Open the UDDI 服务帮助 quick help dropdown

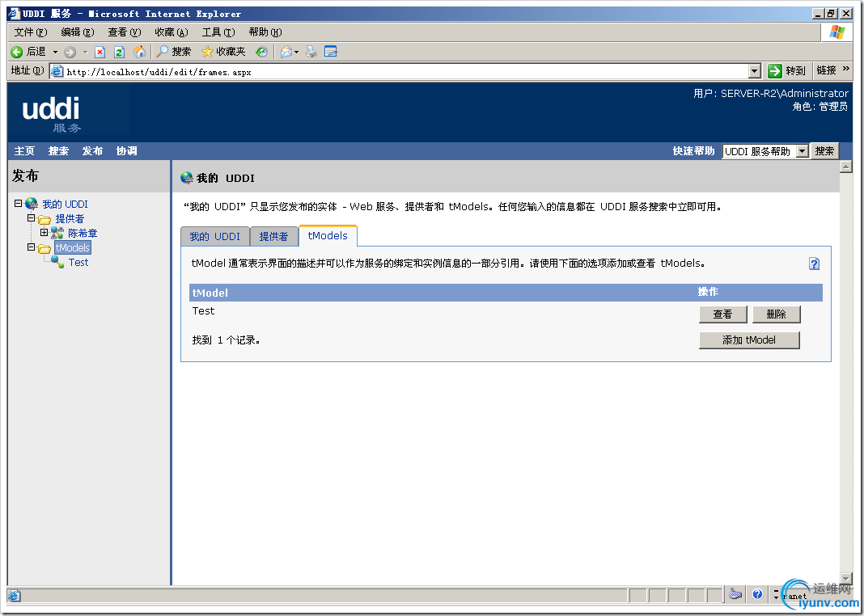803,151
